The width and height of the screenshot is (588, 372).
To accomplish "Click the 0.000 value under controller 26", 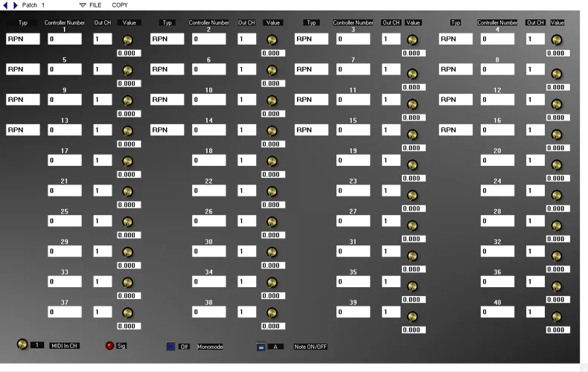I will [x=273, y=236].
